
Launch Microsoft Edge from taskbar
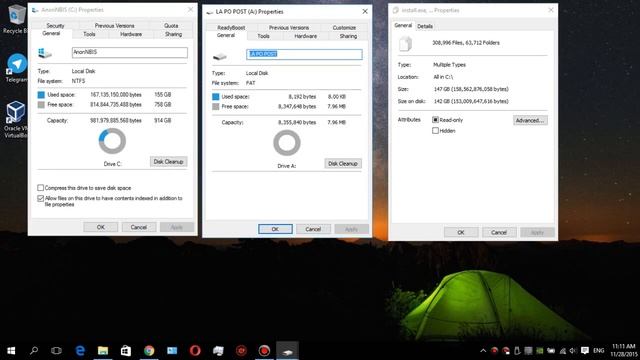80,351
